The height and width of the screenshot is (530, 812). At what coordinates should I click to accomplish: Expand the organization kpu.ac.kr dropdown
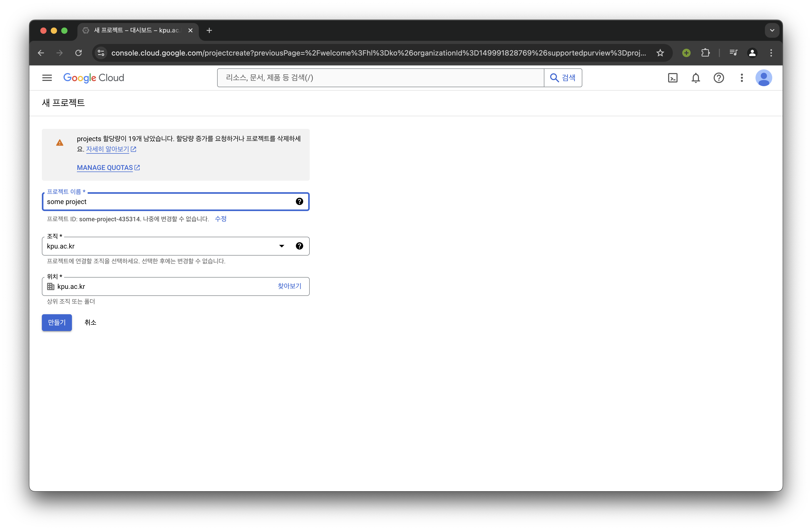pyautogui.click(x=281, y=246)
